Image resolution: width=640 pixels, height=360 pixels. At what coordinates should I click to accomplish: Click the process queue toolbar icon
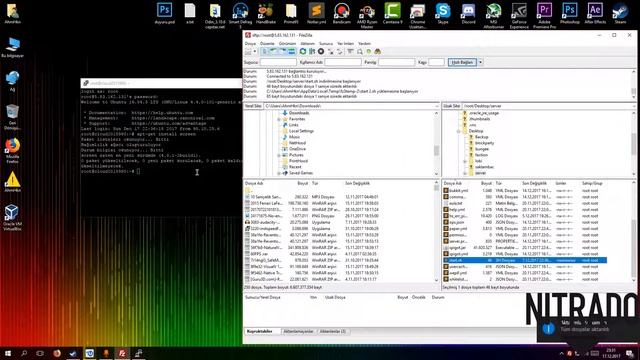[312, 52]
